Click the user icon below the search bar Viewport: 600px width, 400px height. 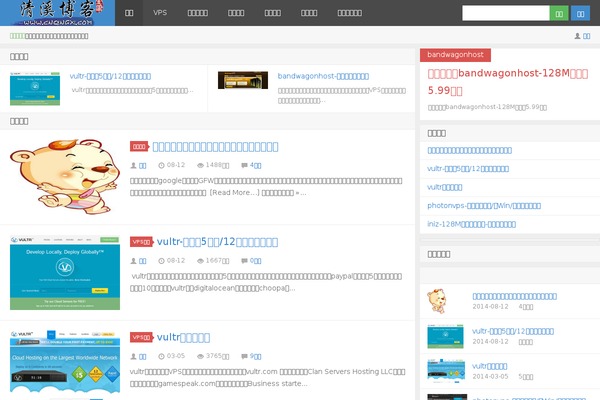(x=577, y=36)
